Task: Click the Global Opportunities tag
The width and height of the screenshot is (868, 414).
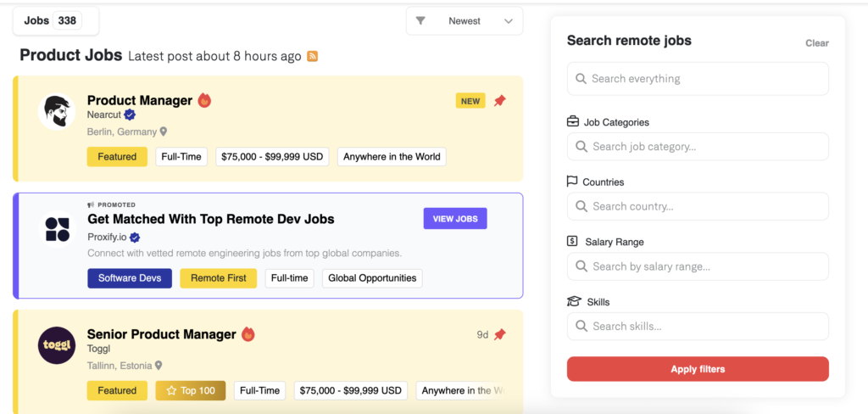Action: click(x=373, y=278)
